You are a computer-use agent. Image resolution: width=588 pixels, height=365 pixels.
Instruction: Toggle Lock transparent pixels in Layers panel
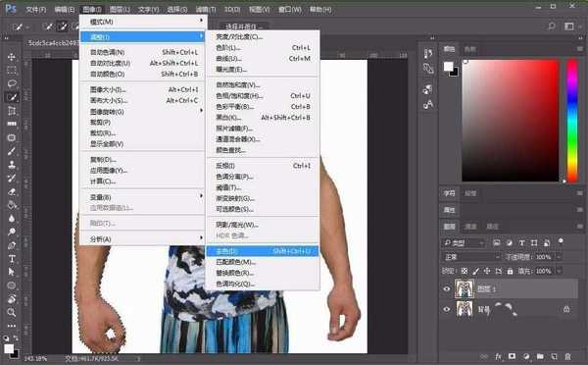(x=465, y=271)
